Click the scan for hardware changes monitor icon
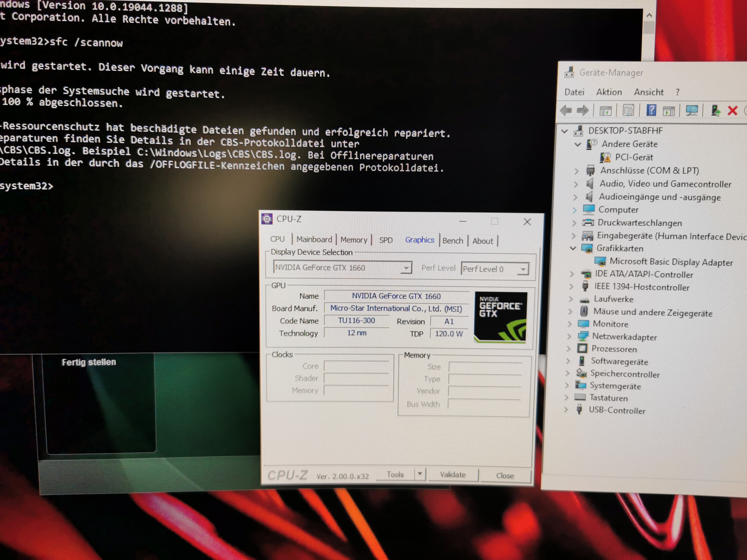 tap(692, 110)
